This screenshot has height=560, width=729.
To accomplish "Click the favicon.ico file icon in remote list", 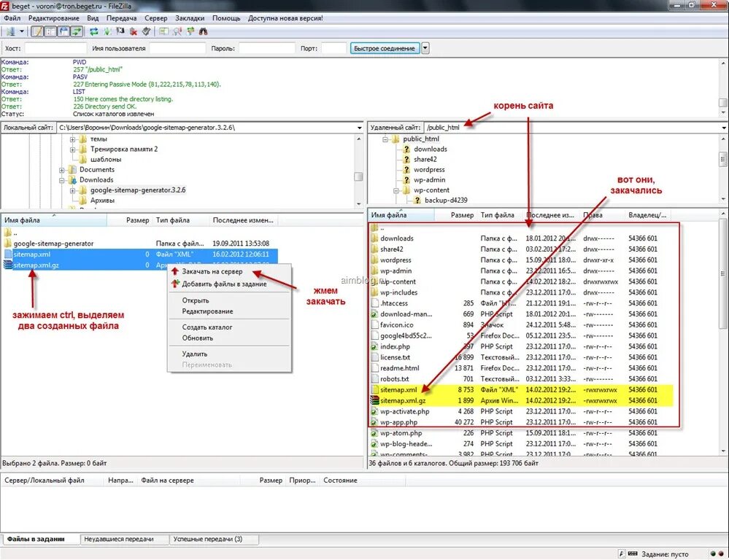I will (x=374, y=325).
